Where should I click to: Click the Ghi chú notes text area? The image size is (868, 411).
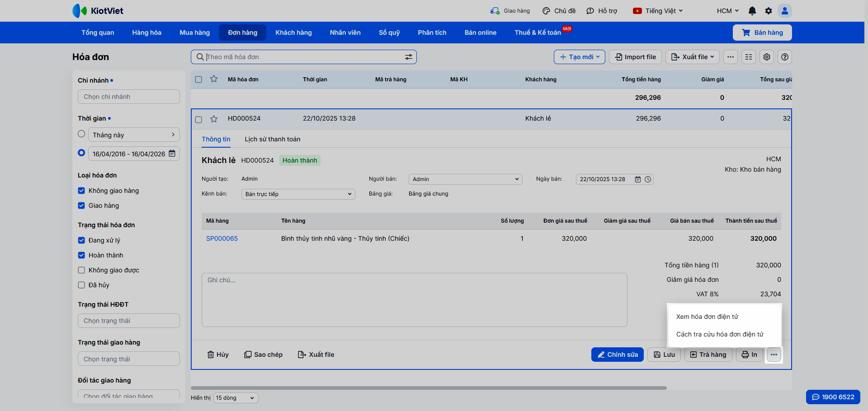point(414,300)
